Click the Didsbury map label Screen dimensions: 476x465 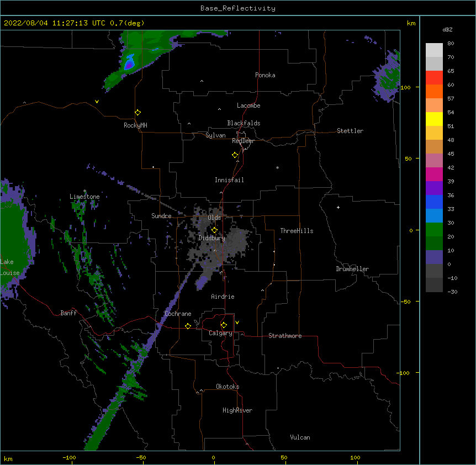211,238
